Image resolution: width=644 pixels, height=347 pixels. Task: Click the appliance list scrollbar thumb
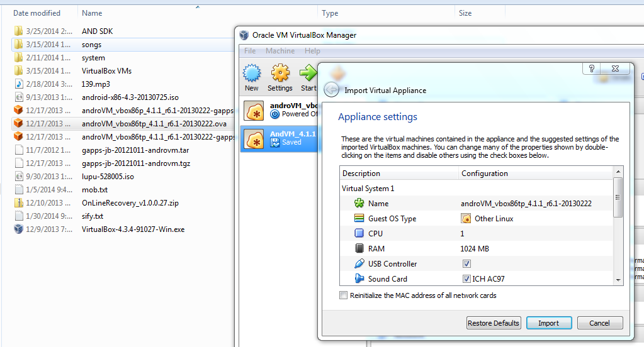tap(618, 197)
